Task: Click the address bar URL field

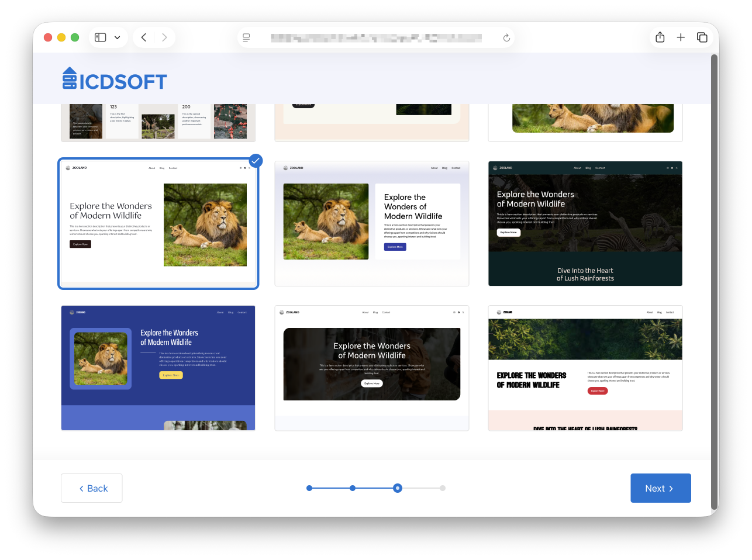Action: coord(375,38)
